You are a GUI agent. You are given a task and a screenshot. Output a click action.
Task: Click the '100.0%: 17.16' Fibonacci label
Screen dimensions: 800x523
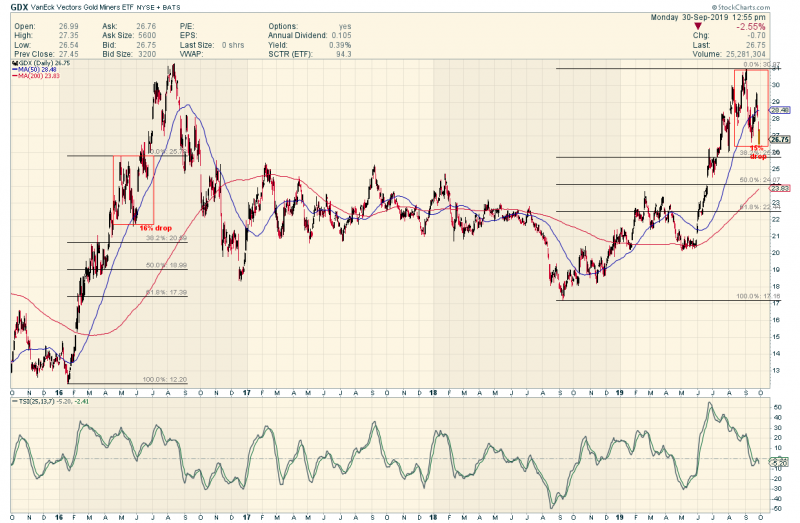[759, 296]
